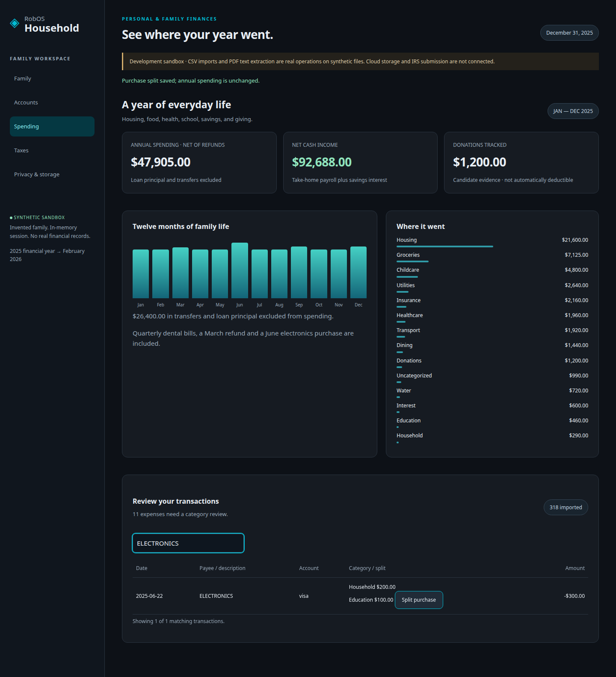Click the visa account cell
This screenshot has width=616, height=677.
point(304,596)
